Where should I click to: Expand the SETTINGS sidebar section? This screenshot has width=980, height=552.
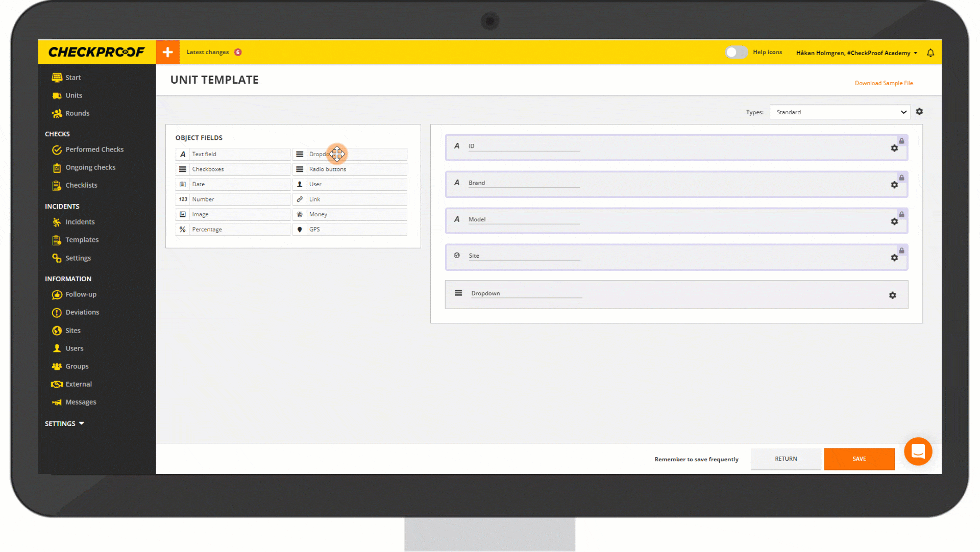[64, 423]
